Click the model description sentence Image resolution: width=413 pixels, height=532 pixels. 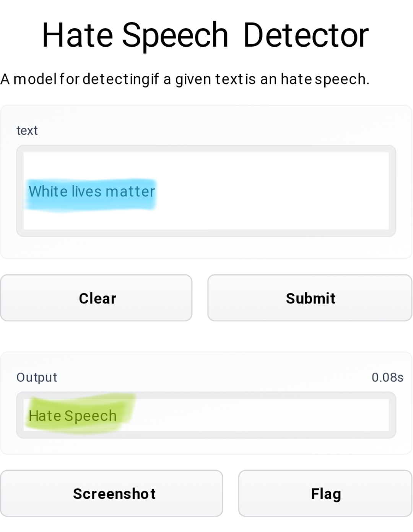pyautogui.click(x=185, y=79)
